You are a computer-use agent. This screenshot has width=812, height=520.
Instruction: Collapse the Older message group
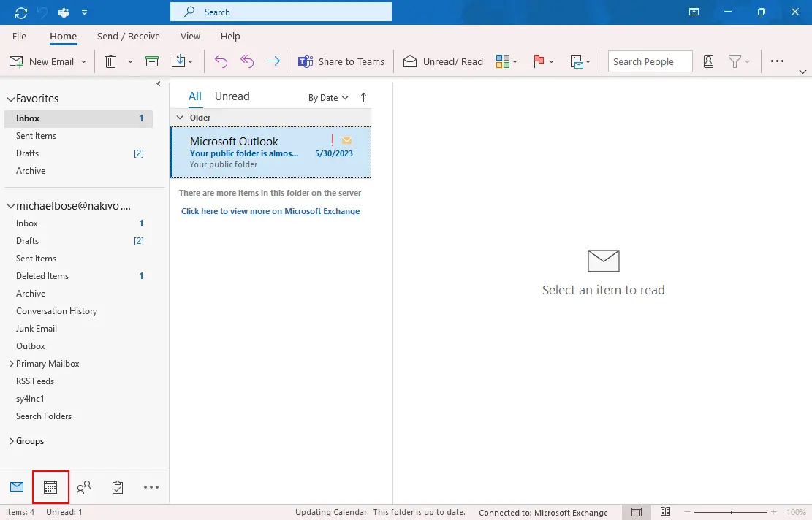tap(180, 118)
